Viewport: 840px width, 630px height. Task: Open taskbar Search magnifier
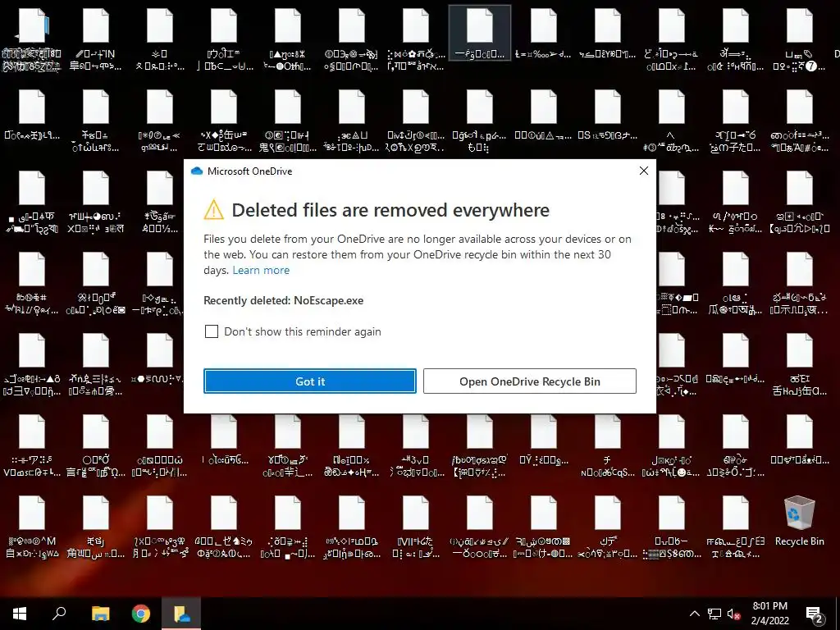coord(59,614)
